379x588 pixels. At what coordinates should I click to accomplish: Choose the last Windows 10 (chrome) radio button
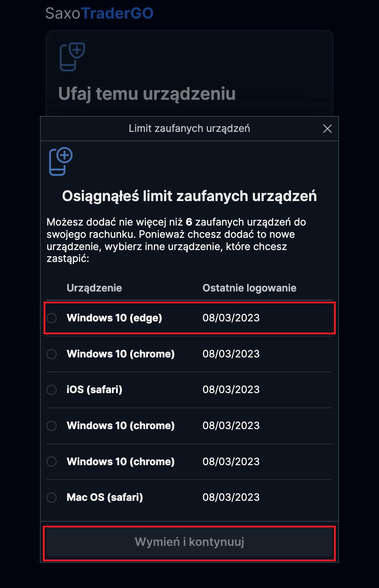click(x=52, y=462)
